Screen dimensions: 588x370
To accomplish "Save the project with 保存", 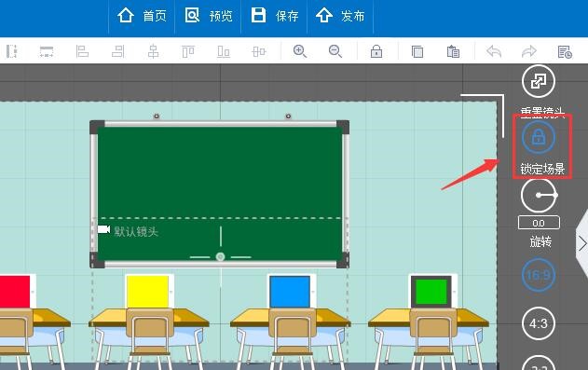I will (x=275, y=16).
